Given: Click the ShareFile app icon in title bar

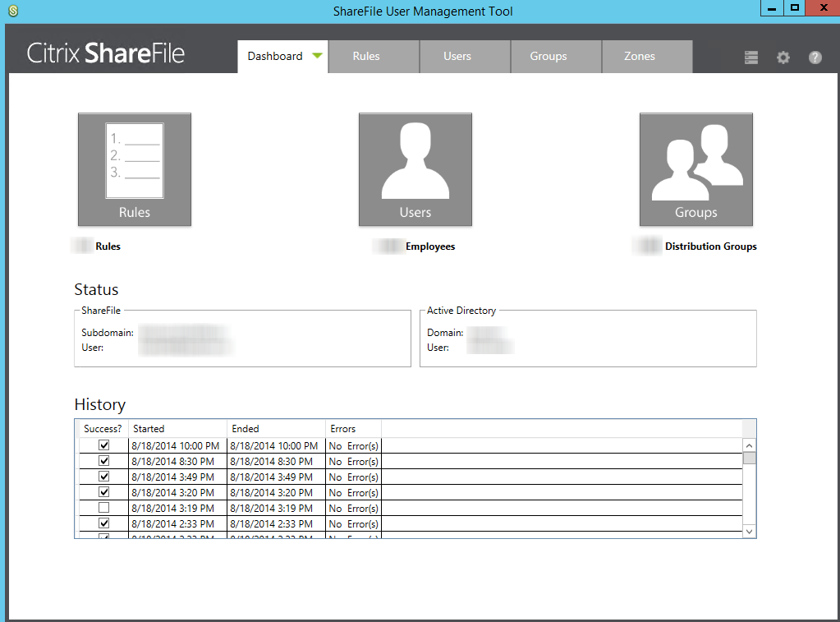Looking at the screenshot, I should (x=13, y=11).
